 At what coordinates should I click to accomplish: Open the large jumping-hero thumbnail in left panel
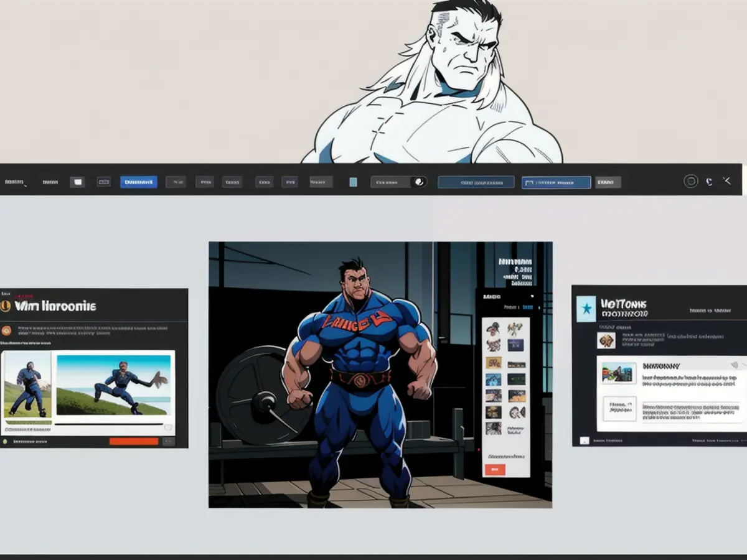113,385
